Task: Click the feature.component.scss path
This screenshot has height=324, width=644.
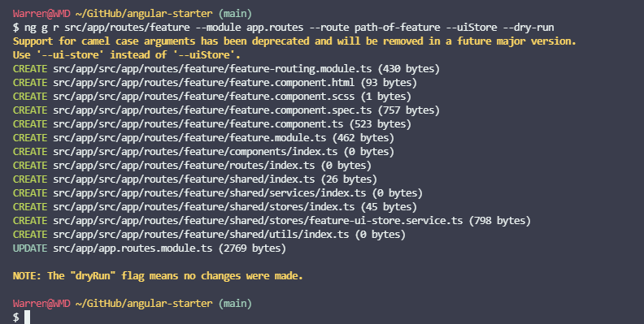Action: pos(204,97)
